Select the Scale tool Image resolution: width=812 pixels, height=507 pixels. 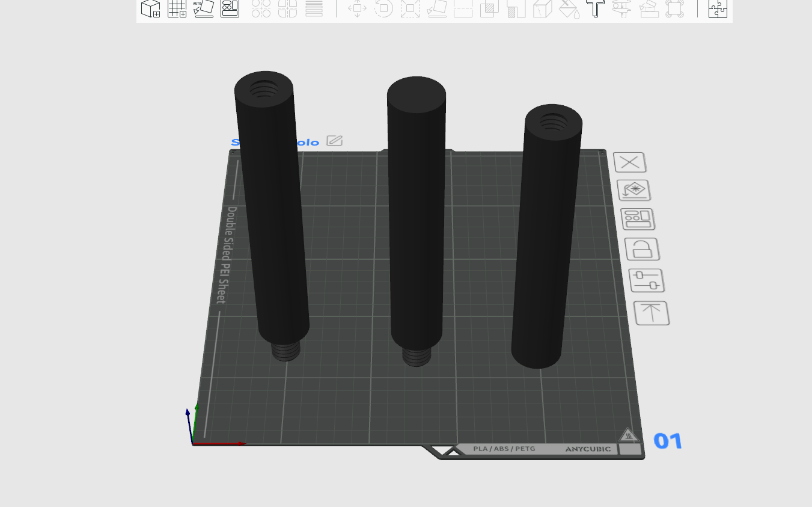tap(410, 8)
